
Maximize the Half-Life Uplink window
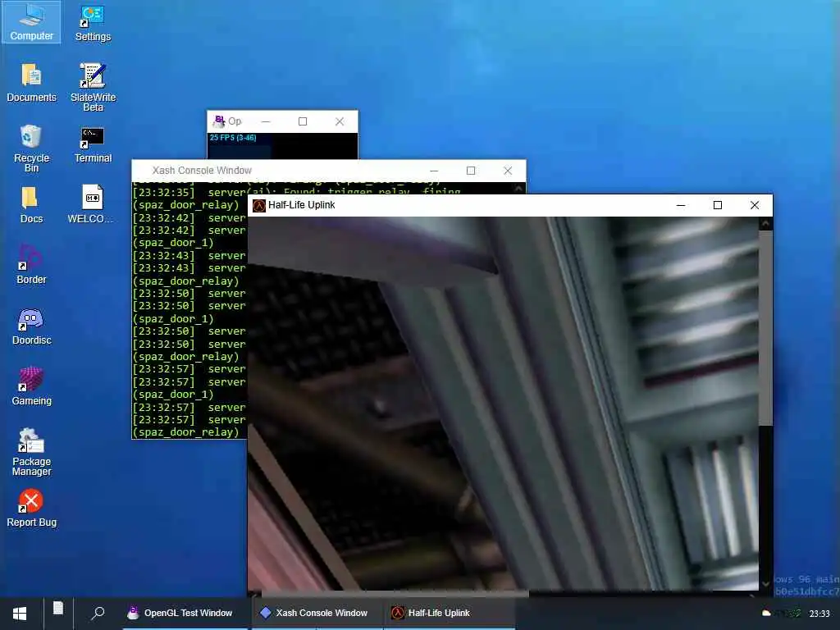pos(717,205)
